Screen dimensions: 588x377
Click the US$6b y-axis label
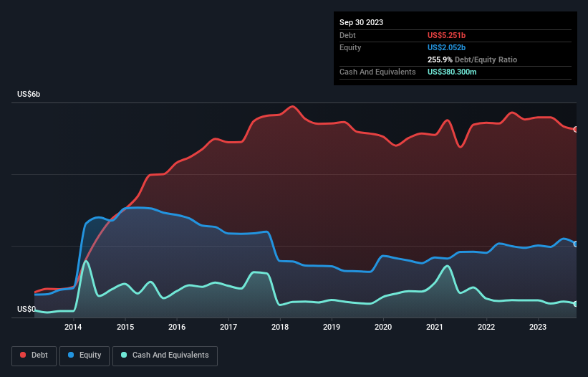tap(29, 94)
